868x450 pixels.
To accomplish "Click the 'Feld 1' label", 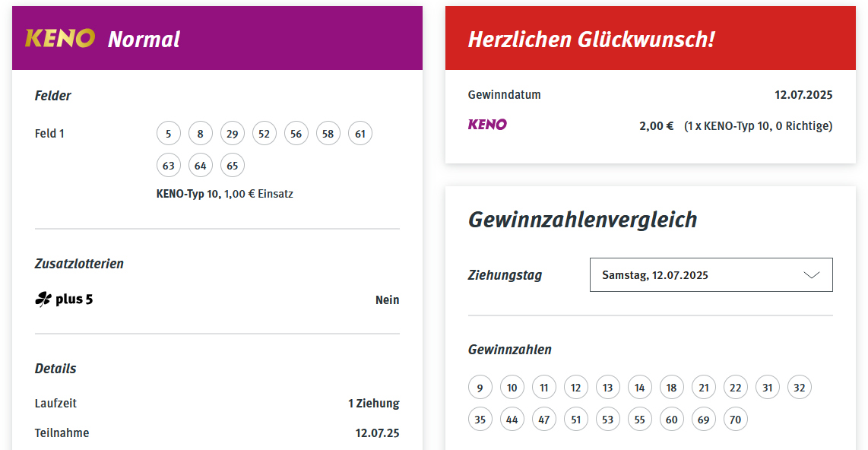I will (49, 133).
